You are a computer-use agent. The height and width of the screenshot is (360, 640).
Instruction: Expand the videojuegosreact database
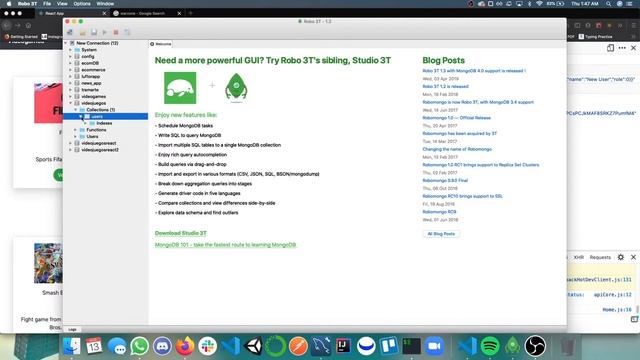pyautogui.click(x=71, y=143)
